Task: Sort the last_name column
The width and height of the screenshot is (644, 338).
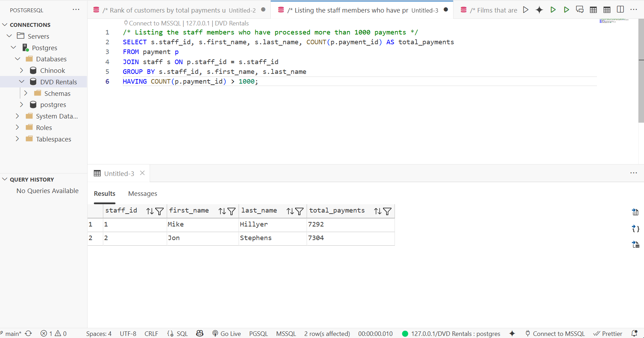Action: pyautogui.click(x=290, y=211)
